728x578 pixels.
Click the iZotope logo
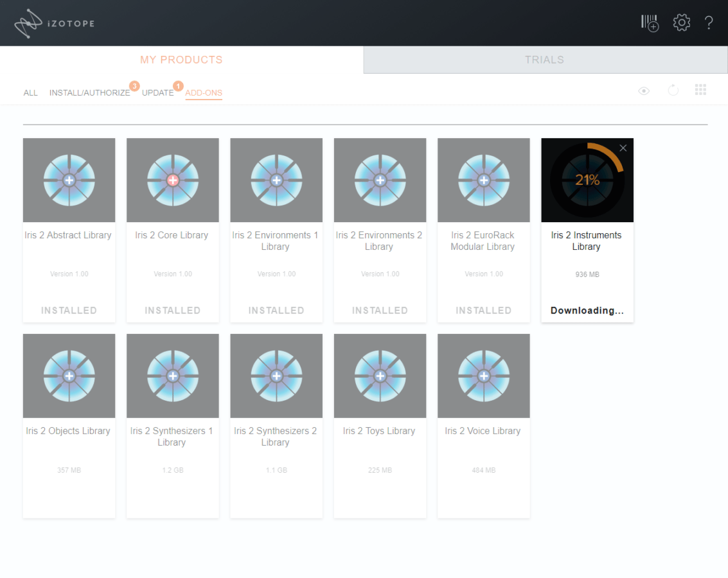coord(55,24)
